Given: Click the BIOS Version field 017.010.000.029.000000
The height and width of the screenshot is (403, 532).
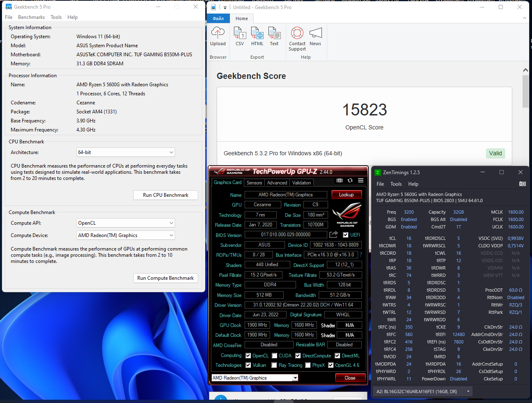Looking at the screenshot, I should pyautogui.click(x=286, y=235).
